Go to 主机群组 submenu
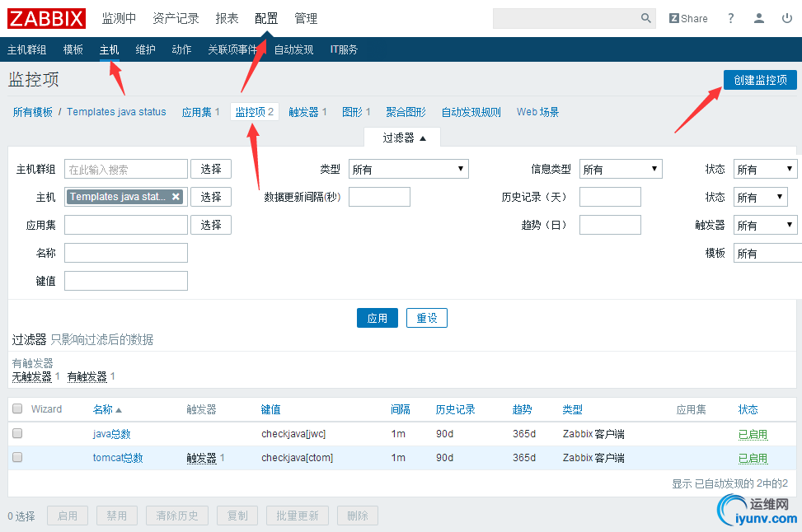The height and width of the screenshot is (532, 802). [26, 49]
